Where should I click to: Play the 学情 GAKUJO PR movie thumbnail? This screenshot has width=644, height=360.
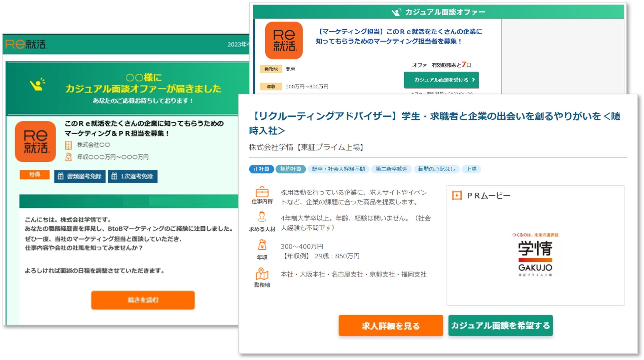pyautogui.click(x=535, y=255)
